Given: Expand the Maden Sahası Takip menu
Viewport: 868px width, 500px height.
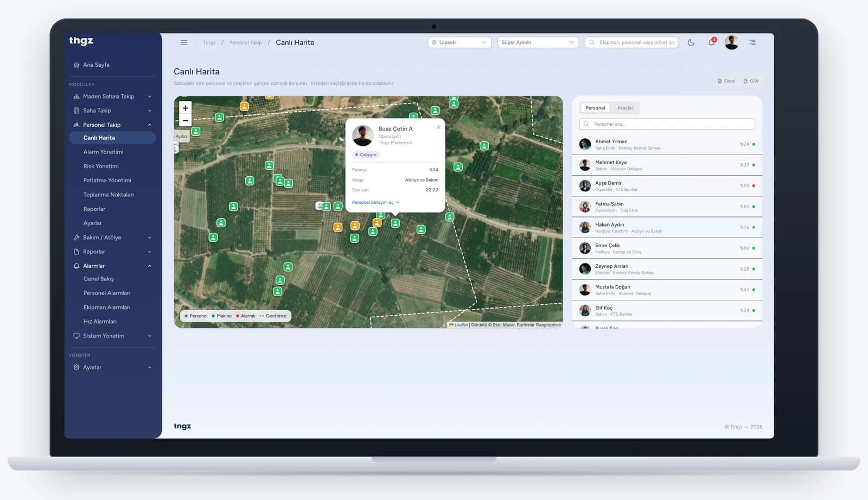Looking at the screenshot, I should click(x=112, y=97).
